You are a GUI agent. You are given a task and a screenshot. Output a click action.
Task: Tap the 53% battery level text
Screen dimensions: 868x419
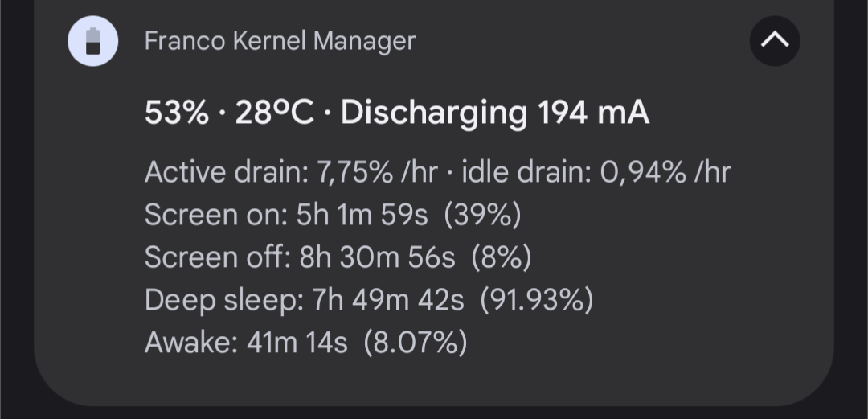point(176,113)
